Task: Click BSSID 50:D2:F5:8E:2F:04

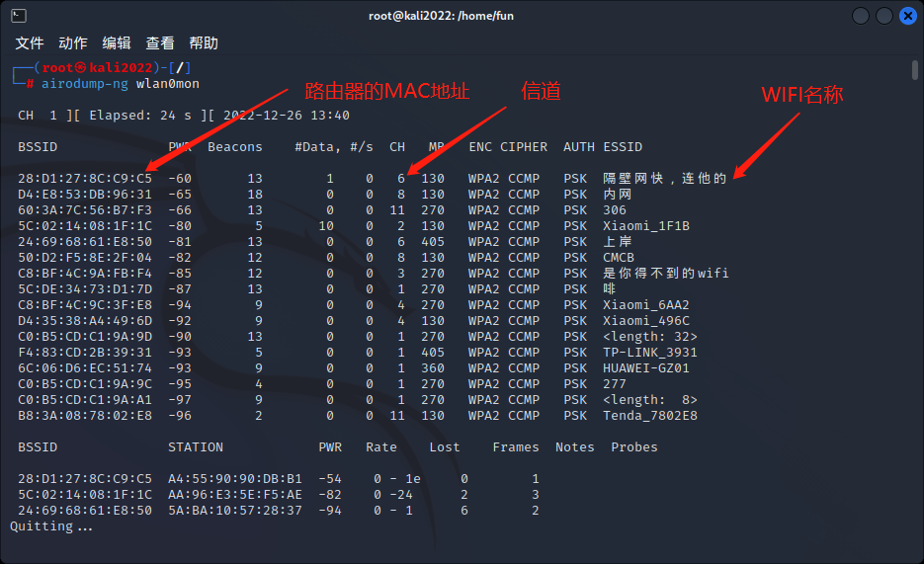Action: tap(85, 258)
